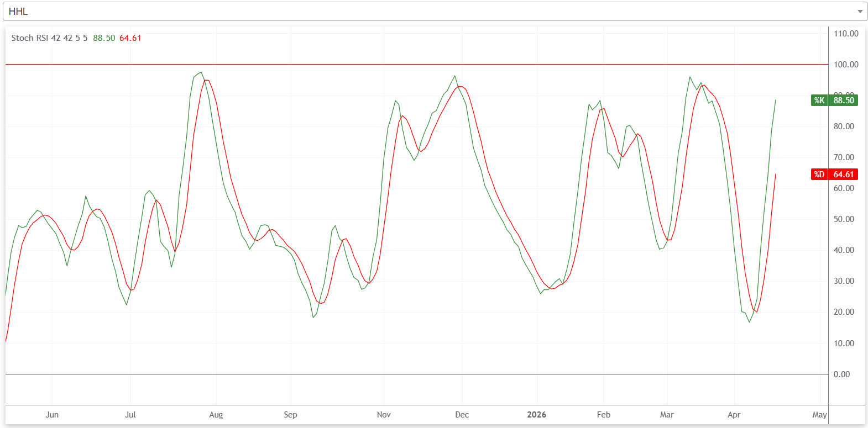This screenshot has height=428, width=868.
Task: Click the 110.00 level on price scale
Action: tap(846, 34)
